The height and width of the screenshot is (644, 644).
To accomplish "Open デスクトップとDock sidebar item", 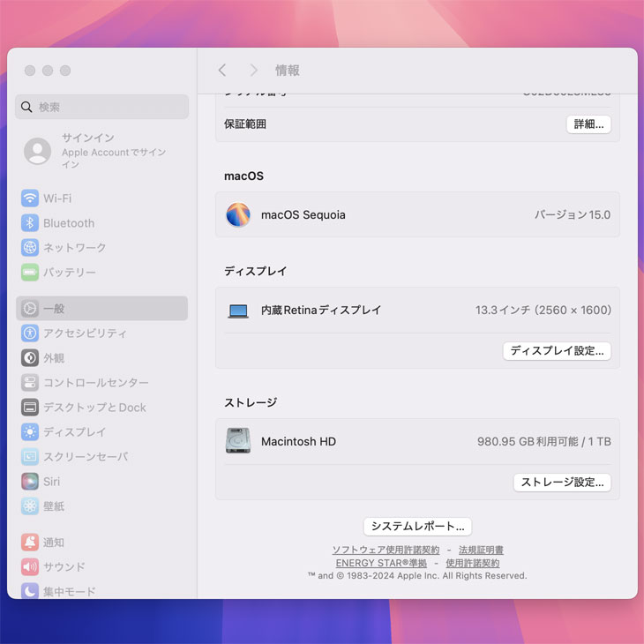I will (x=94, y=408).
